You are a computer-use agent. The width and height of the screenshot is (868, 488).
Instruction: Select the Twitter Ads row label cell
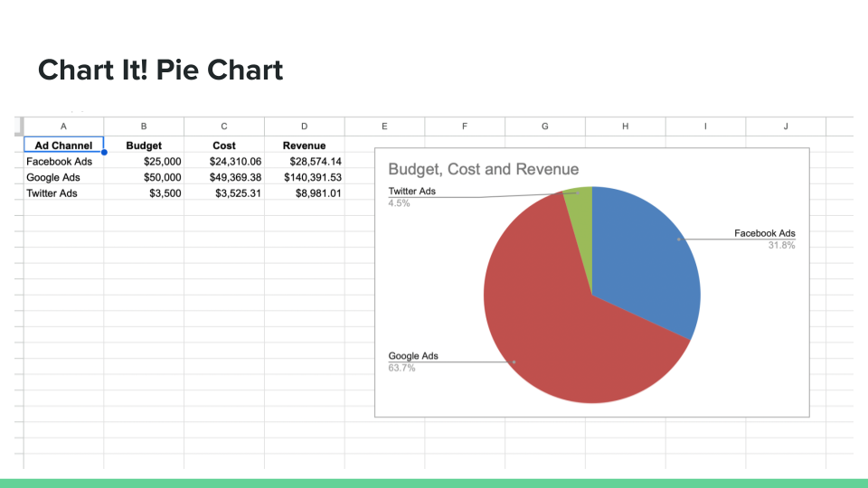pos(63,193)
